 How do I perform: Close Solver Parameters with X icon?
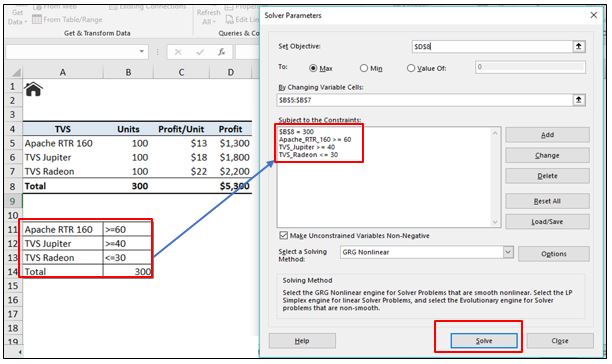click(594, 15)
